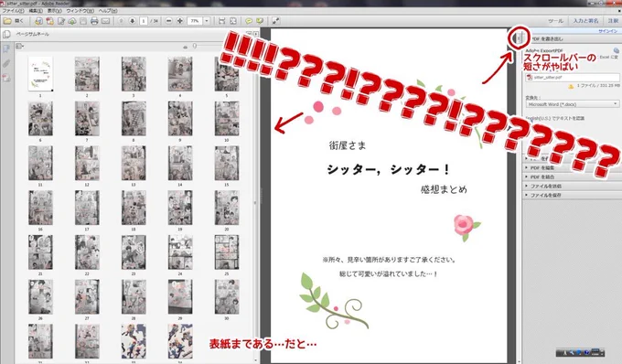This screenshot has height=364, width=622.
Task: Collapse the thumbnails panel arrow button
Action: [255, 34]
